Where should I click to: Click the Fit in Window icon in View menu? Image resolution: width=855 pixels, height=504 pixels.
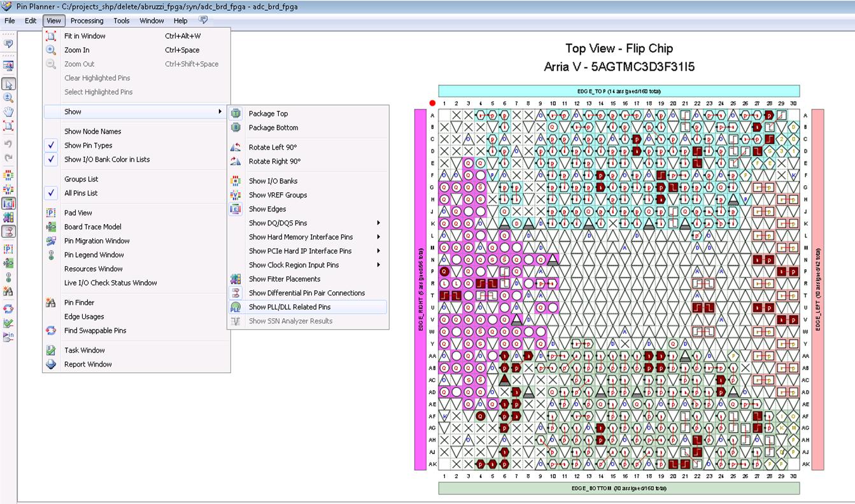(x=51, y=36)
